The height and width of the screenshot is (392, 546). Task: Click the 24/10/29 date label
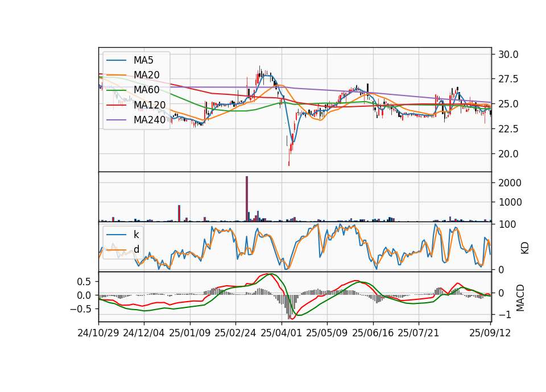pyautogui.click(x=98, y=333)
